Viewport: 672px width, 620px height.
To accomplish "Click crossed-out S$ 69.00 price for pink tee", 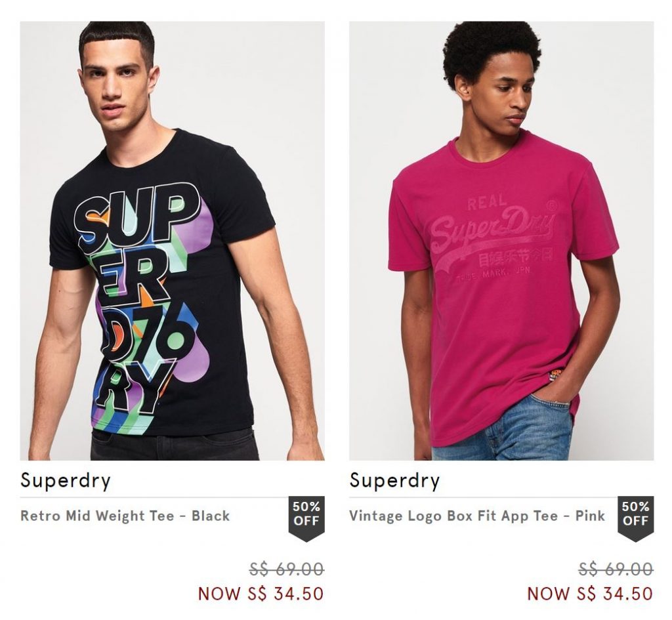I will click(616, 569).
